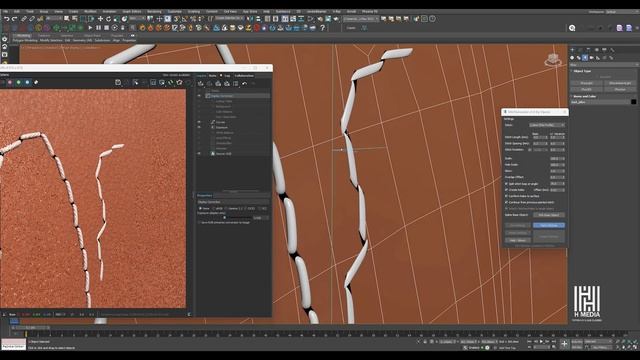
Task: Click the object color swatch in command panel
Action: (x=633, y=102)
